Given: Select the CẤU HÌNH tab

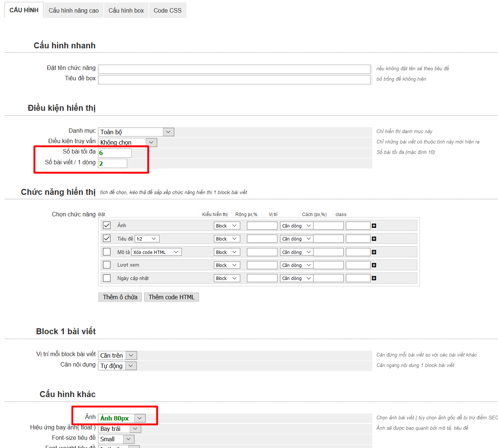Looking at the screenshot, I should pyautogui.click(x=24, y=10).
